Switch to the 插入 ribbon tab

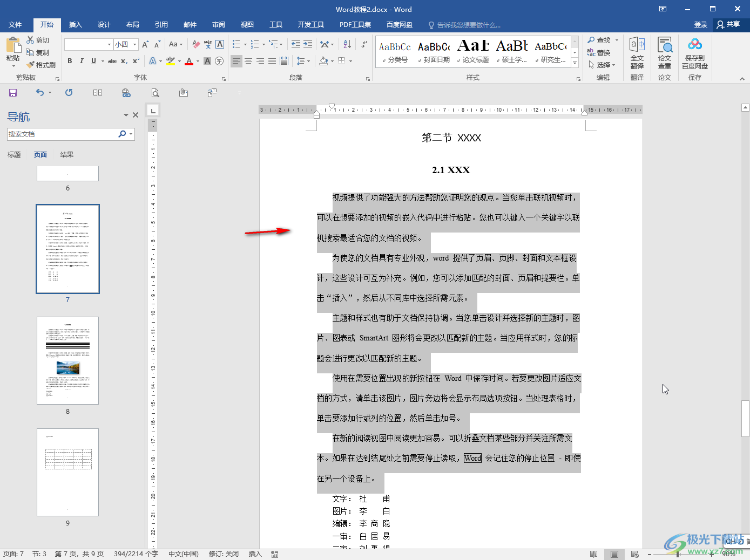point(76,25)
